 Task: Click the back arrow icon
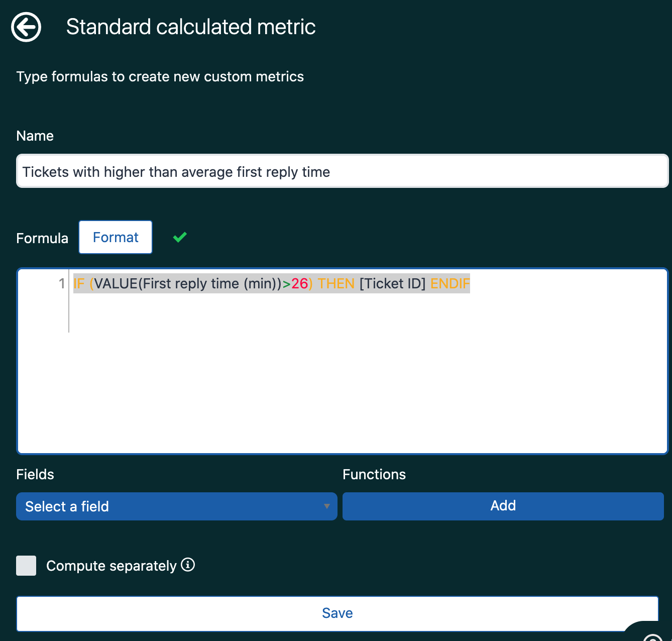(26, 27)
